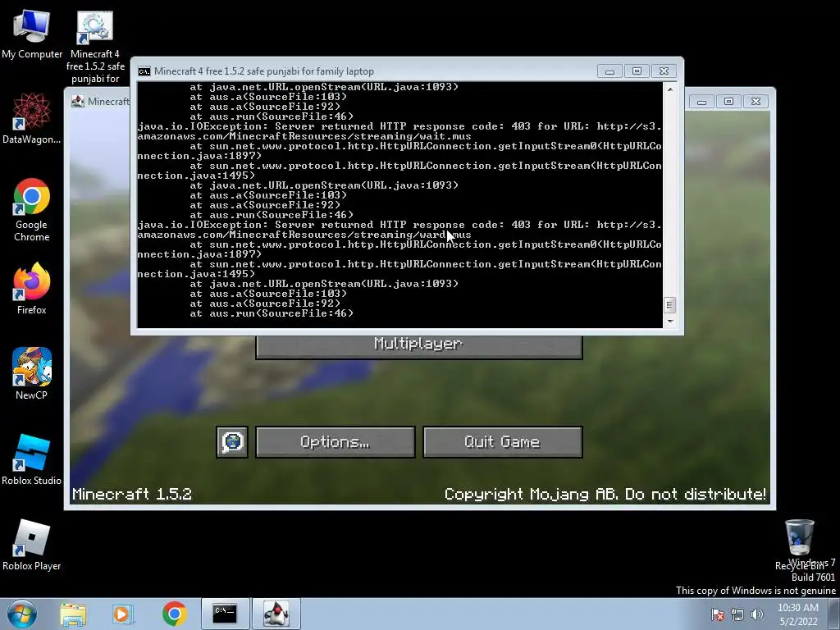Open File Explorer from the taskbar
This screenshot has width=840, height=630.
73,614
